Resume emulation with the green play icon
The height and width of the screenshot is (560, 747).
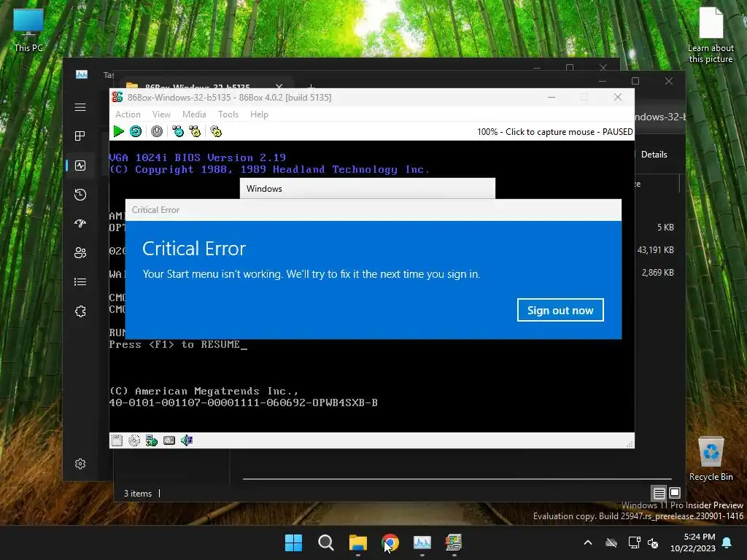coord(119,131)
